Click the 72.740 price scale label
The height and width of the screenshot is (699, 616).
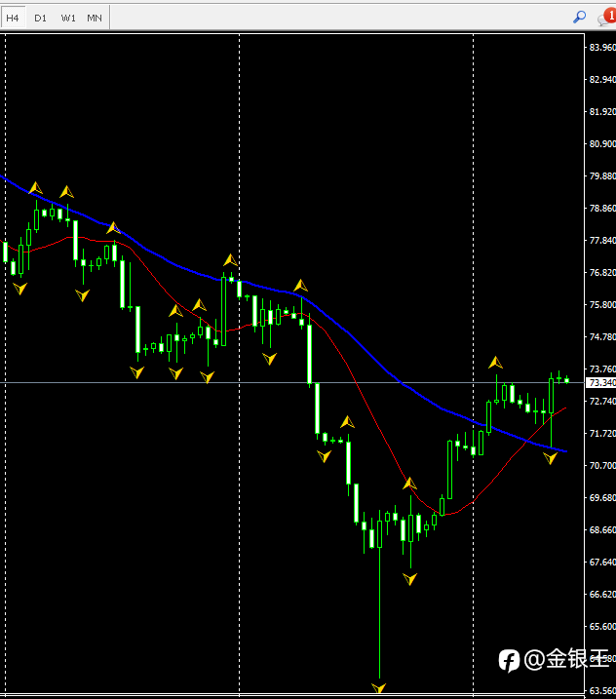(602, 402)
